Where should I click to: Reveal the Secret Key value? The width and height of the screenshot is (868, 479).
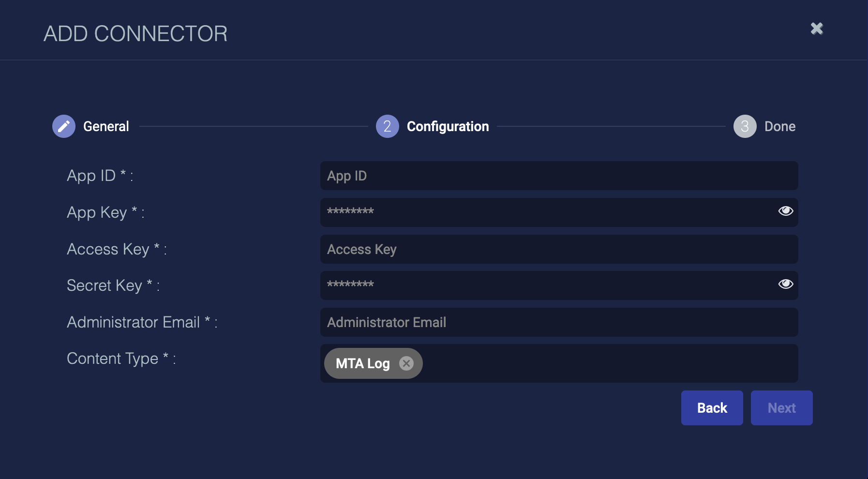(x=785, y=284)
